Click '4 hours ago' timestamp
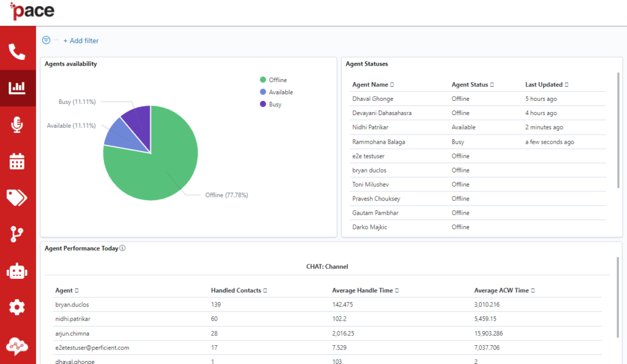The image size is (627, 364). click(x=541, y=113)
